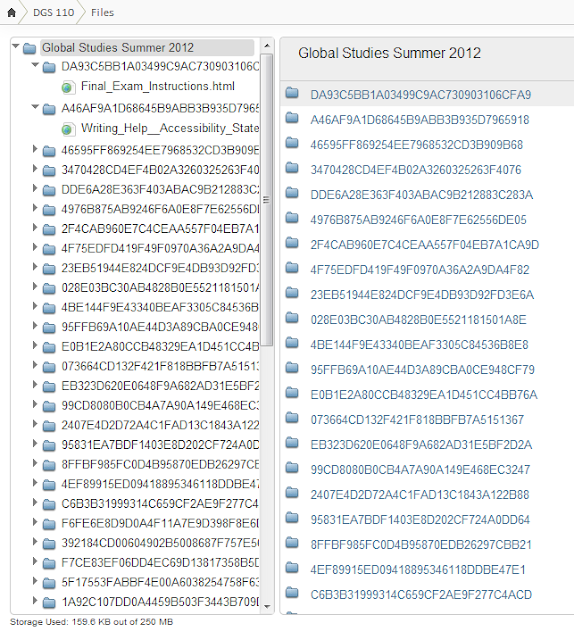Expand the 4F75EDFD419F49F0 tree folder
The width and height of the screenshot is (574, 640).
point(35,247)
